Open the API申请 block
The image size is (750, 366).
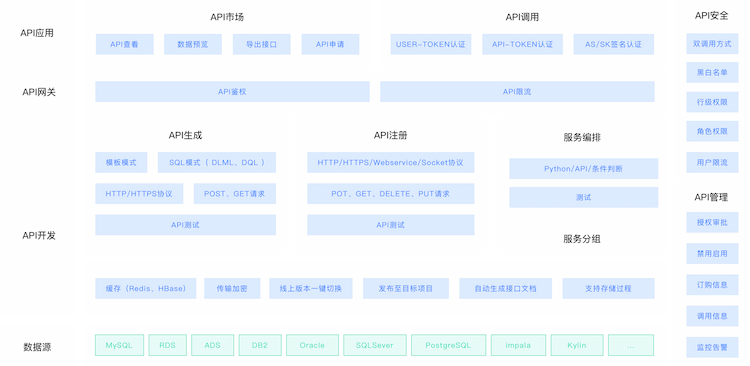330,44
